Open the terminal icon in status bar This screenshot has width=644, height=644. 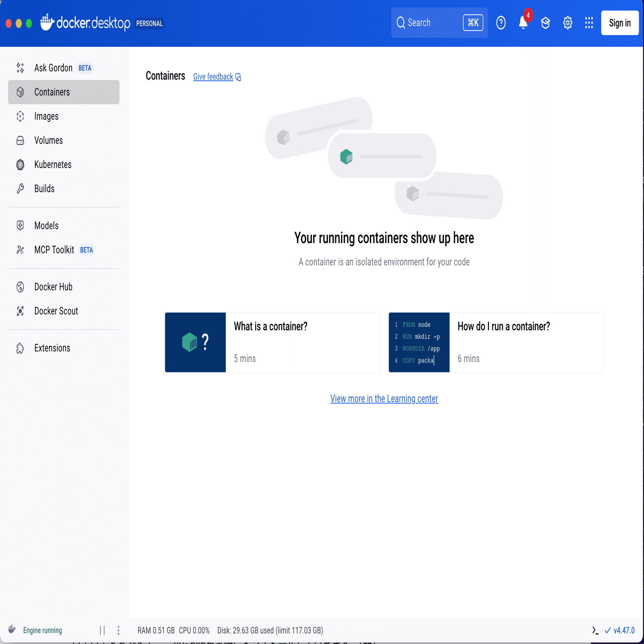click(595, 630)
